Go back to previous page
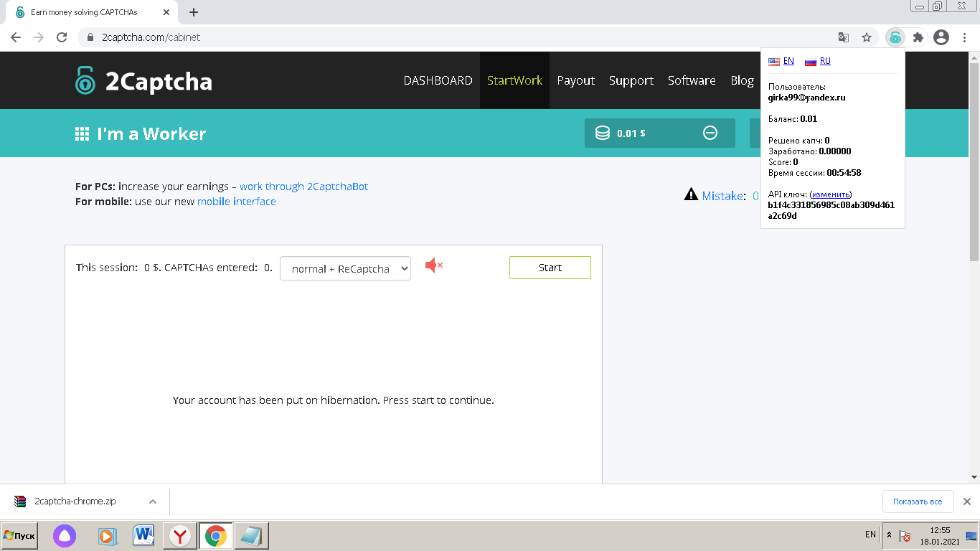Image resolution: width=980 pixels, height=551 pixels. (16, 37)
